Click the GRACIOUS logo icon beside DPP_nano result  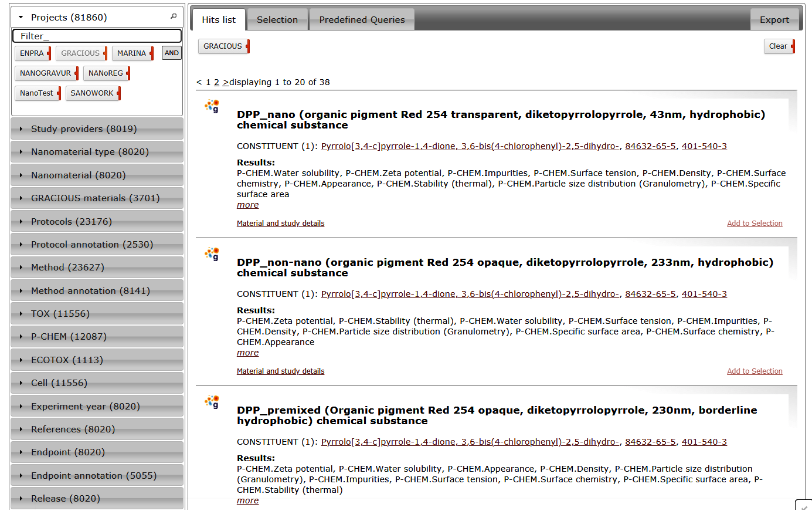coord(212,106)
